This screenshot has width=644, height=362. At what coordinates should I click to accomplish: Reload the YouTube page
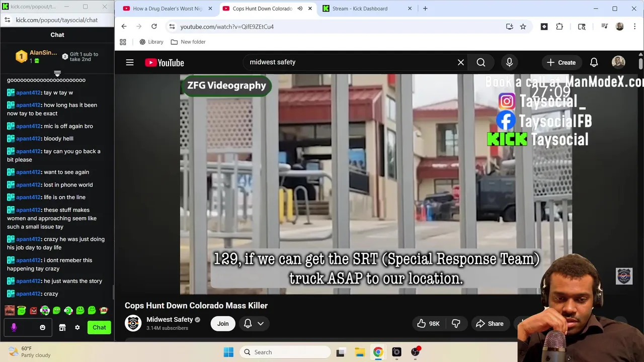[154, 27]
